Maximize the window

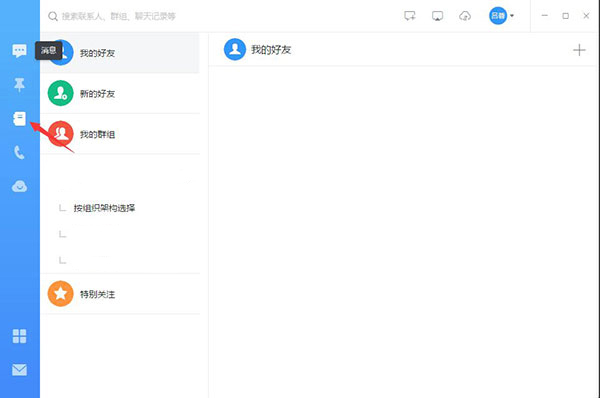pyautogui.click(x=566, y=16)
